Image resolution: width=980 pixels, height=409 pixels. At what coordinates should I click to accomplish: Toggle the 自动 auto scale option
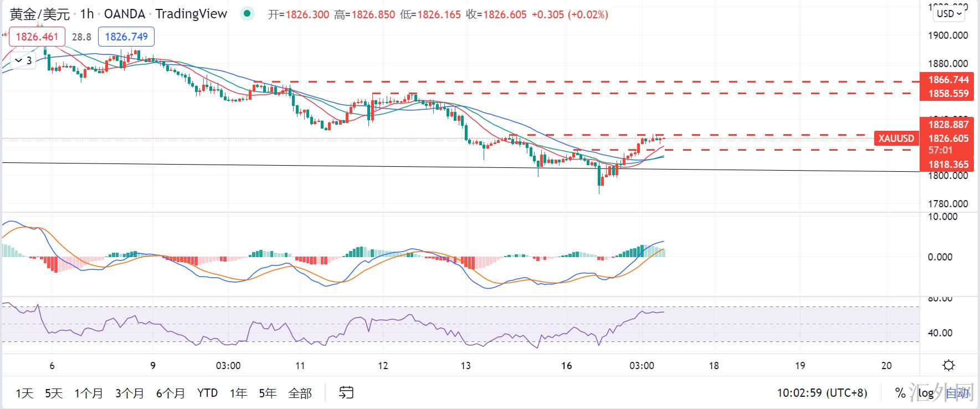tap(957, 393)
